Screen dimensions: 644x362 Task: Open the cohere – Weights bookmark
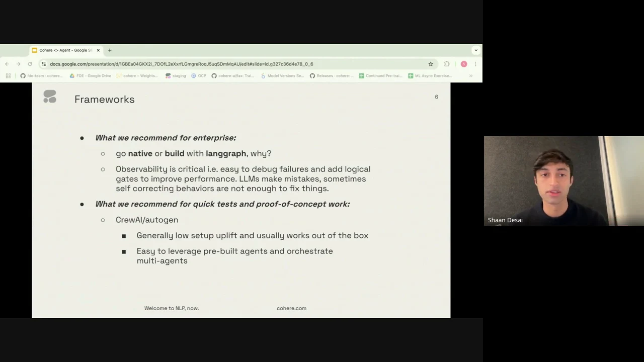click(137, 76)
